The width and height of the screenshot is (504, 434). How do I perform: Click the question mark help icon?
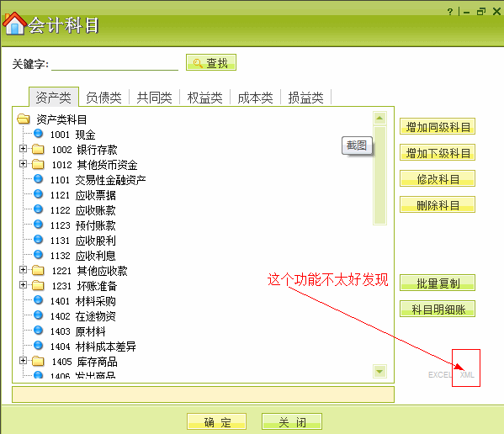tap(450, 12)
